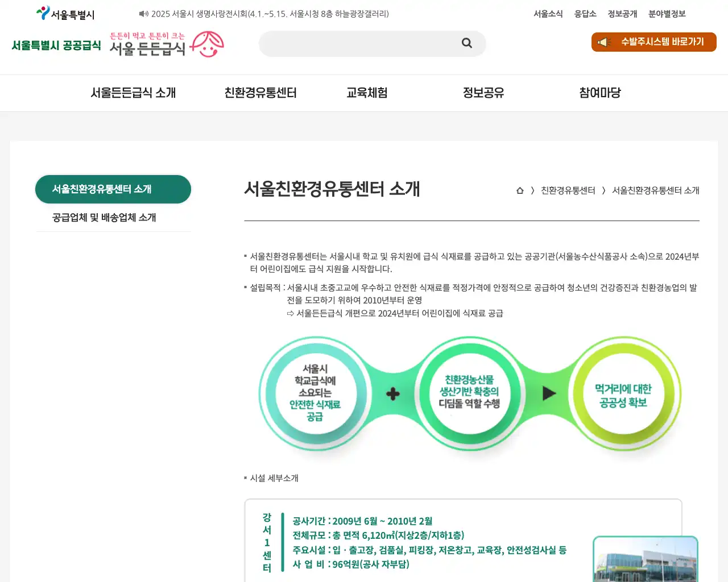
Task: Open the 참여마당 section
Action: (599, 93)
